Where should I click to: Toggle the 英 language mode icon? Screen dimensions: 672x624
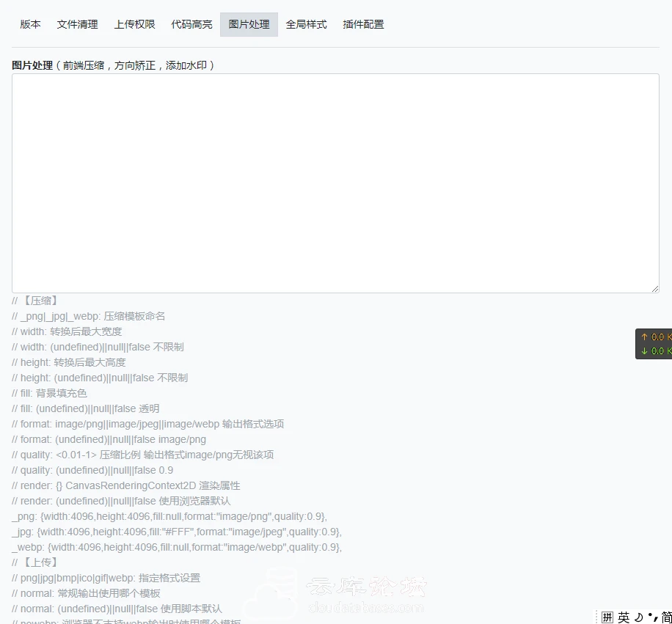(x=624, y=617)
